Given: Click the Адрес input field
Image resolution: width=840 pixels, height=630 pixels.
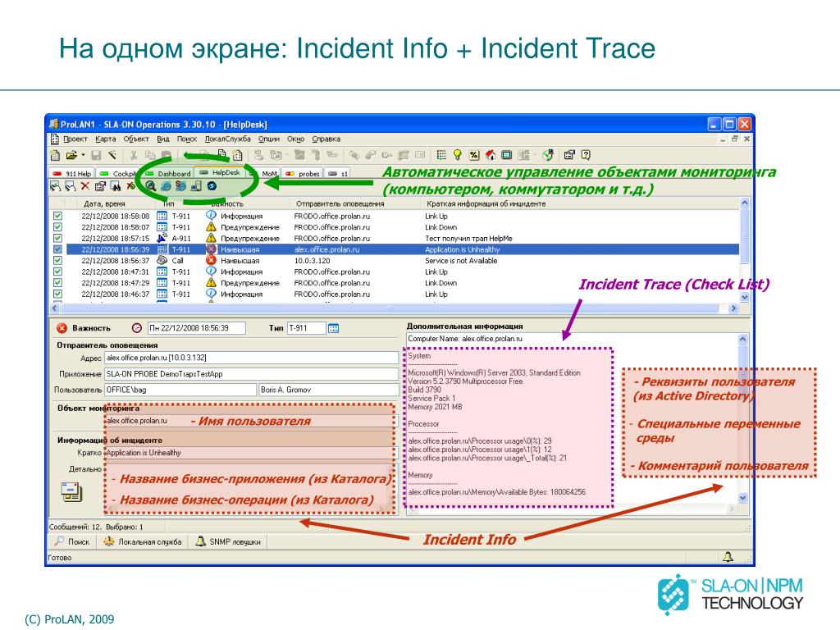Looking at the screenshot, I should pos(251,358).
